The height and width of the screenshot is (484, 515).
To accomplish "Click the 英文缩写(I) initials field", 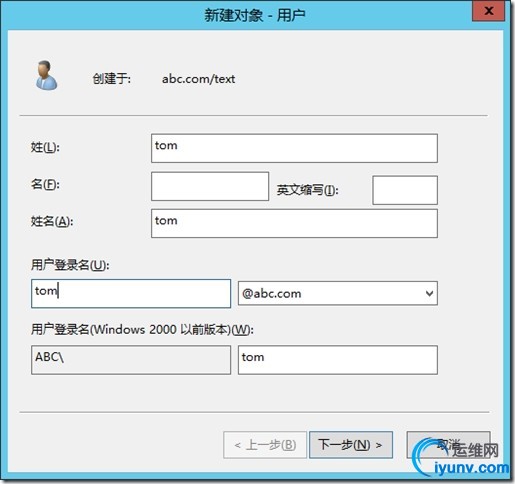I will pyautogui.click(x=405, y=190).
